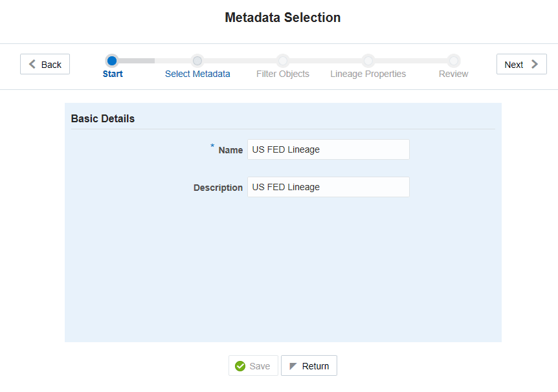Select the Review step circle

pyautogui.click(x=454, y=61)
